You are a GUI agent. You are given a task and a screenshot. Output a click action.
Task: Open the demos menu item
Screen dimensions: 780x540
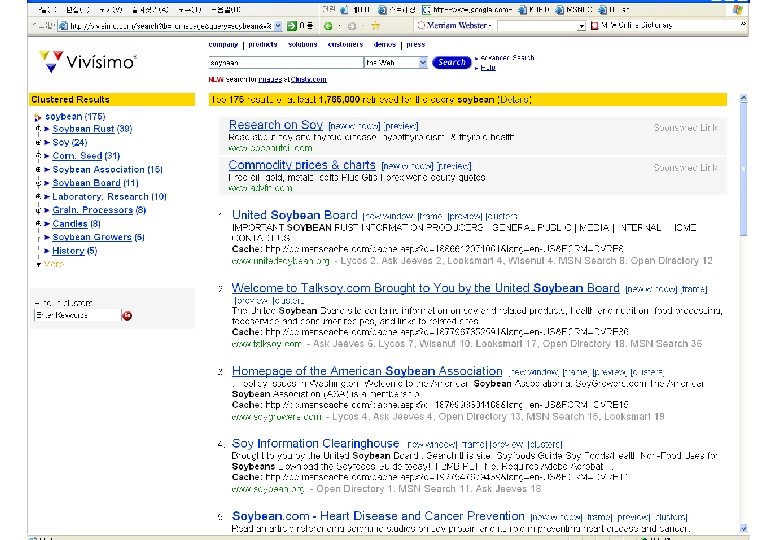click(x=385, y=45)
